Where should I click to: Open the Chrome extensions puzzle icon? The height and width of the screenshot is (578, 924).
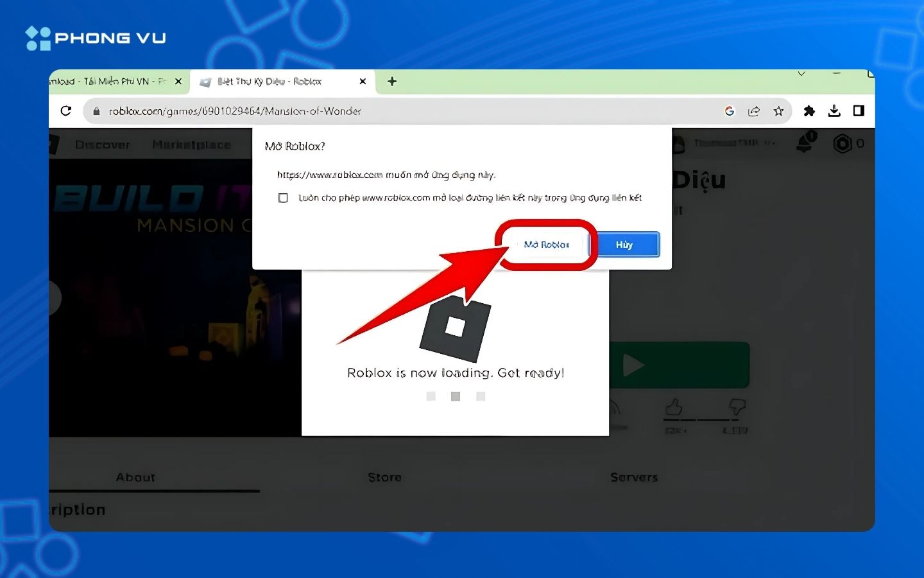(809, 110)
